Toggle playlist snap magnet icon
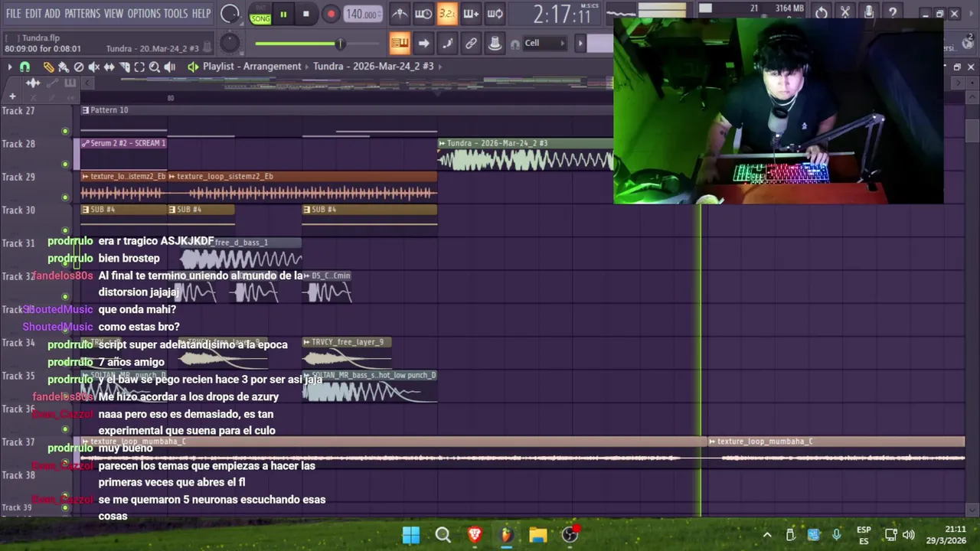This screenshot has width=980, height=551. 24,67
